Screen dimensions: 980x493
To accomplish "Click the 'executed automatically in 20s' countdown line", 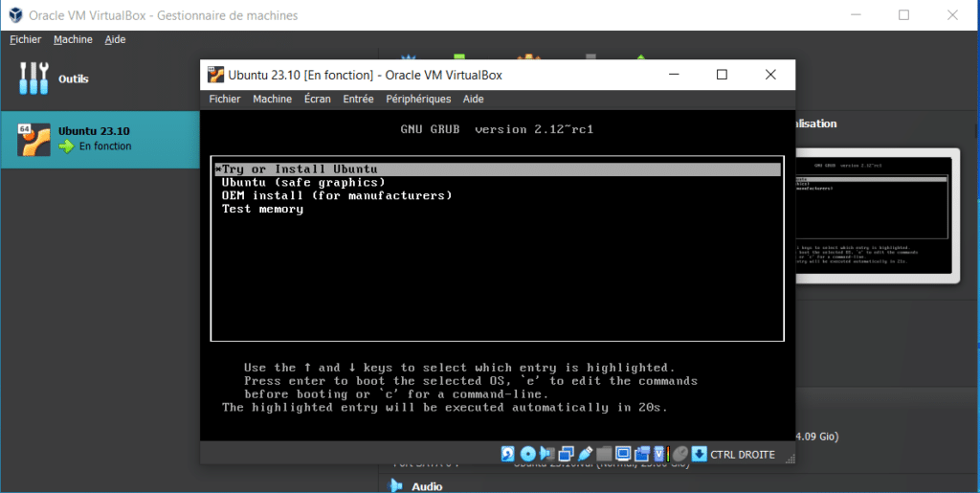I will (x=445, y=408).
